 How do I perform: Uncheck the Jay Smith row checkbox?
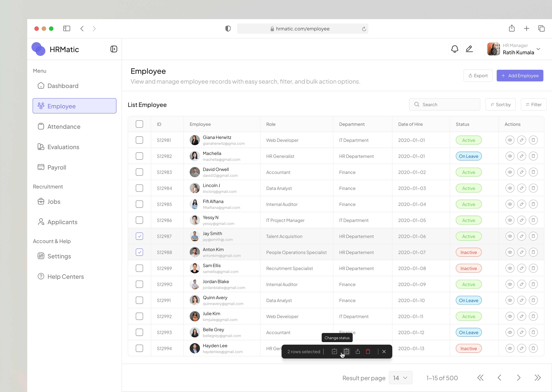pyautogui.click(x=139, y=236)
